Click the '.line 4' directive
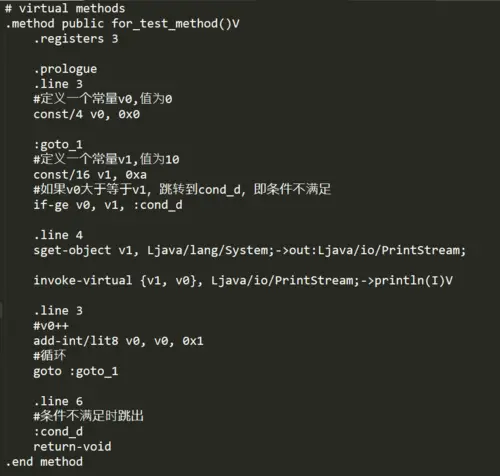500x476 pixels. point(58,235)
